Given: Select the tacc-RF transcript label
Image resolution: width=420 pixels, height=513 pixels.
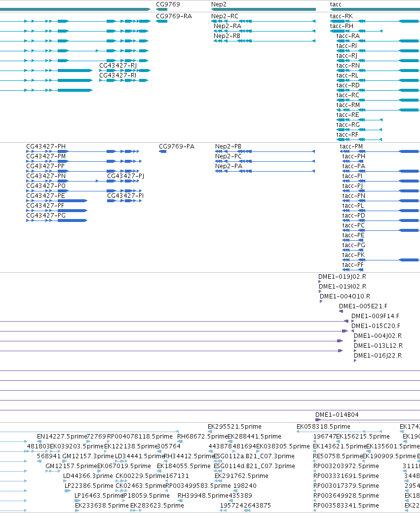Looking at the screenshot, I should [x=347, y=135].
